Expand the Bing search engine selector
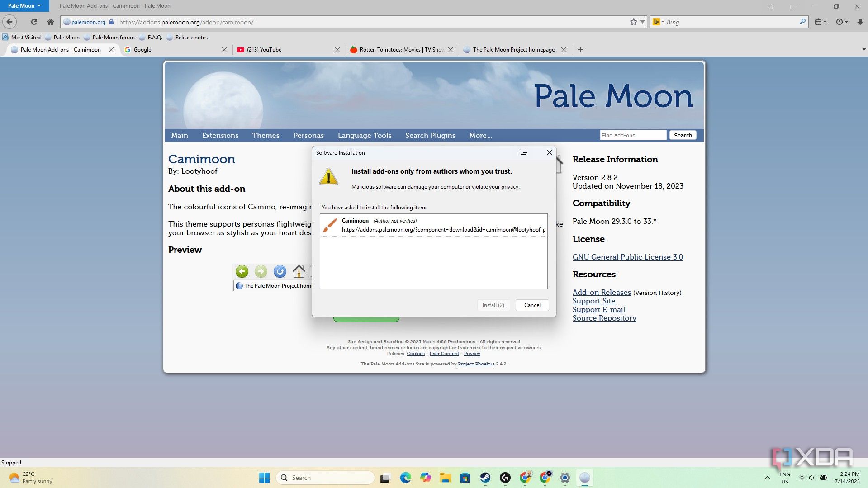This screenshot has height=488, width=868. [658, 22]
